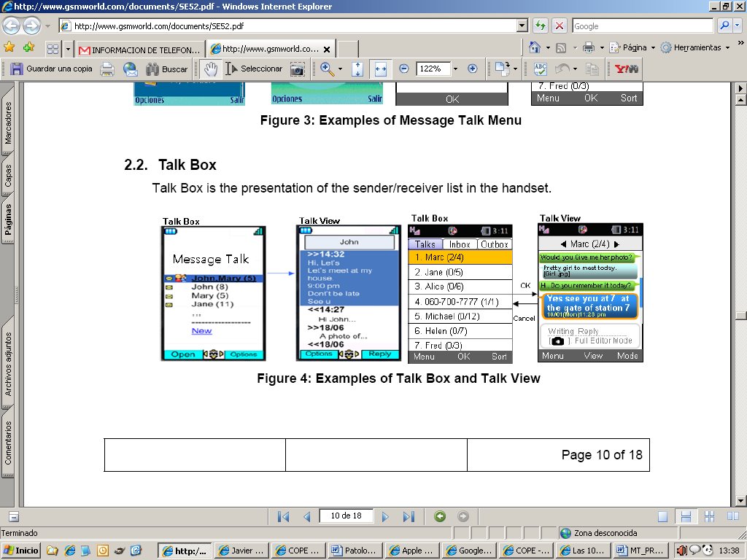The width and height of the screenshot is (747, 560).
Task: Switch to continuous facing pages layout
Action: [x=709, y=517]
